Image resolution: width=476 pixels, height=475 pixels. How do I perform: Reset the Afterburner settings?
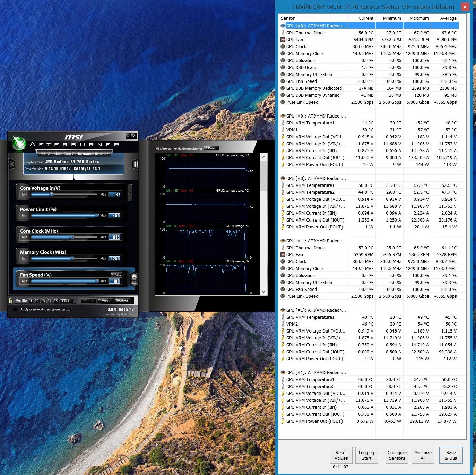coord(105,301)
